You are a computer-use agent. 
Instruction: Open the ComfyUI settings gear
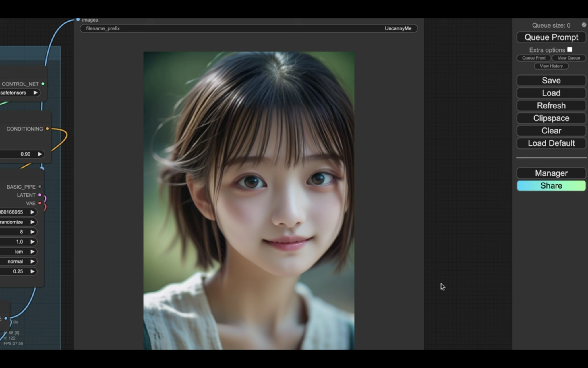pyautogui.click(x=584, y=25)
